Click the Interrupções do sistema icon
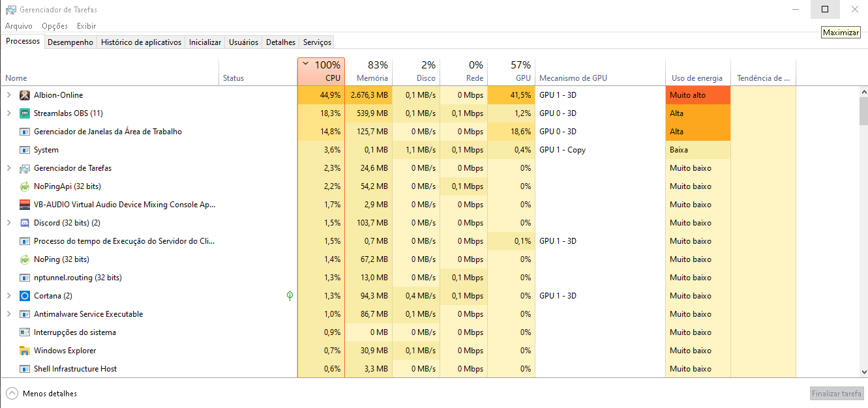 (x=25, y=332)
